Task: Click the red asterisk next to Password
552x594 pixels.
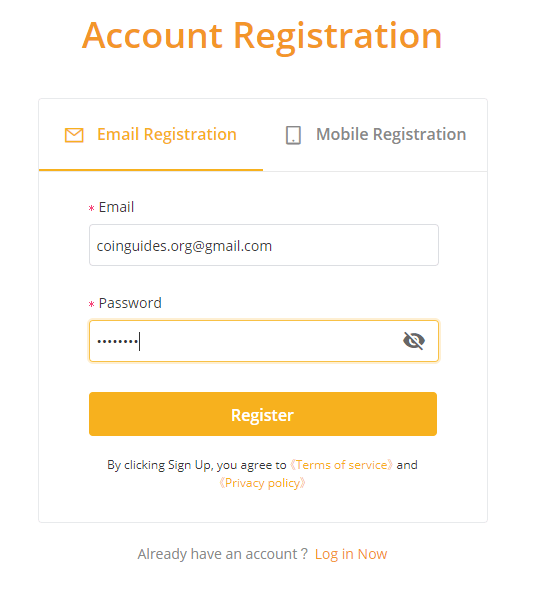Action: click(x=91, y=304)
